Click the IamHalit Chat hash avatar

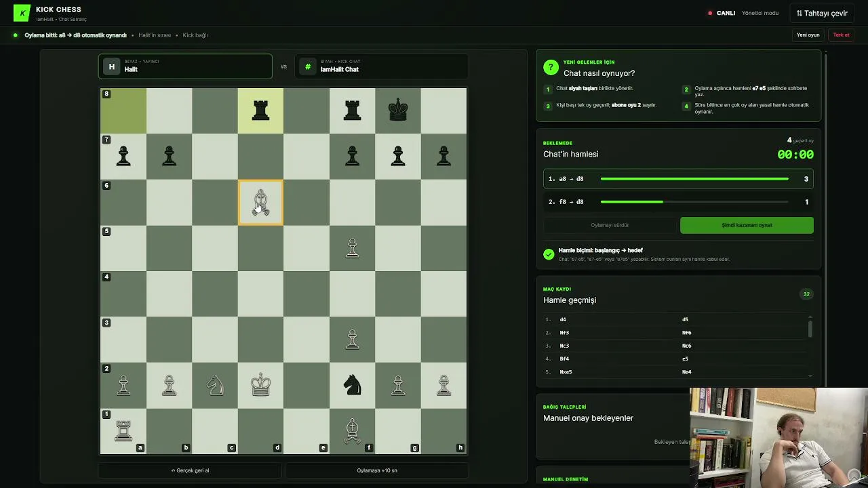coord(308,66)
